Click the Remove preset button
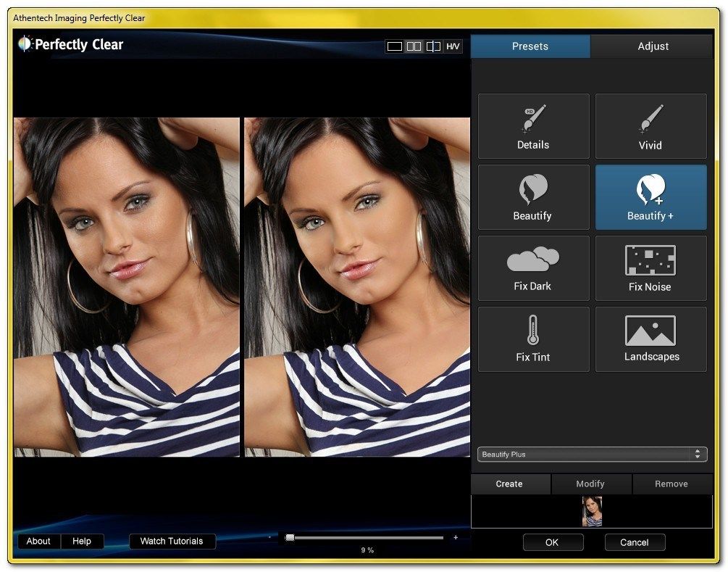This screenshot has height=572, width=728. (x=671, y=484)
